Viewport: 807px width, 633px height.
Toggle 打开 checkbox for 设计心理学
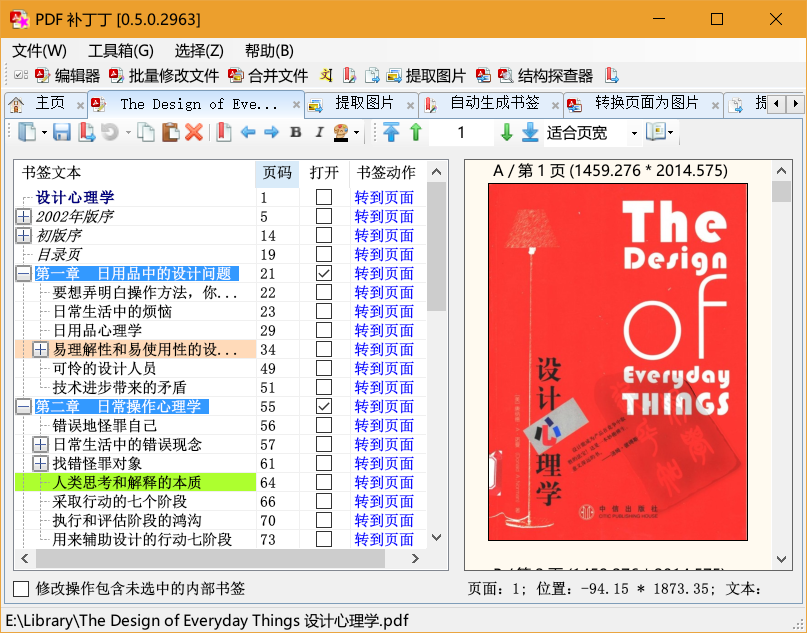[x=324, y=197]
